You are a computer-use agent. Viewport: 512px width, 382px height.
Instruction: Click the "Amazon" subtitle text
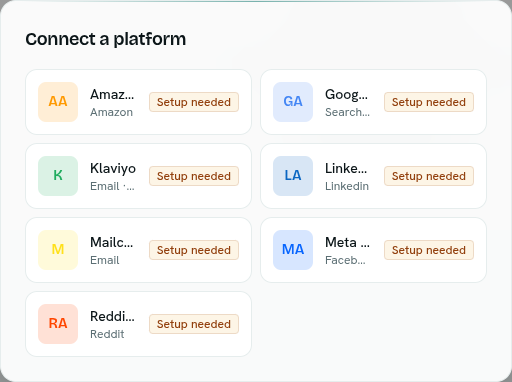click(x=112, y=112)
